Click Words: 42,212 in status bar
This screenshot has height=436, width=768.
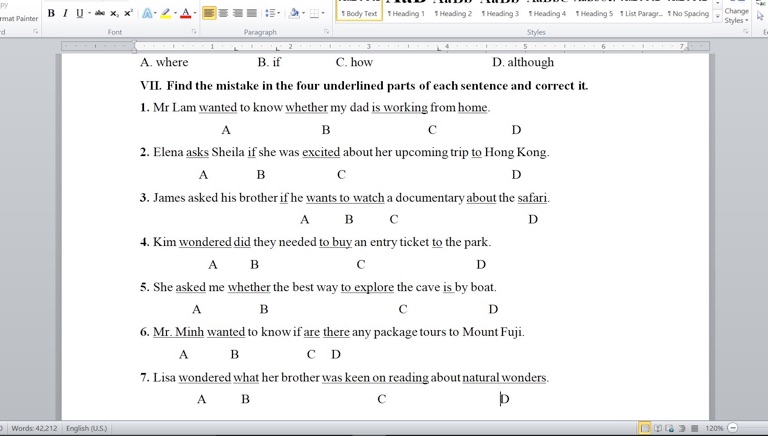point(34,428)
